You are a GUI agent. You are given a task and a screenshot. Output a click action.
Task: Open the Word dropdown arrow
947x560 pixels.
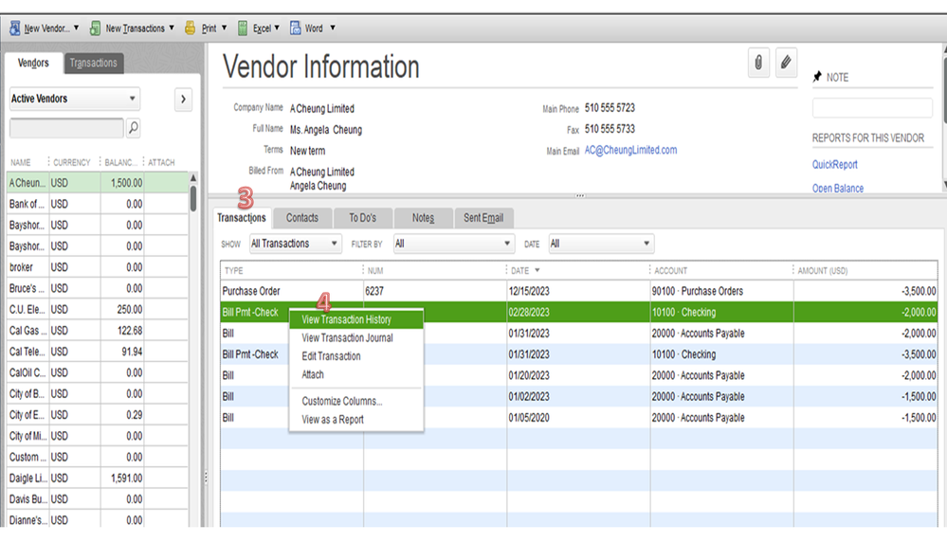coord(332,27)
